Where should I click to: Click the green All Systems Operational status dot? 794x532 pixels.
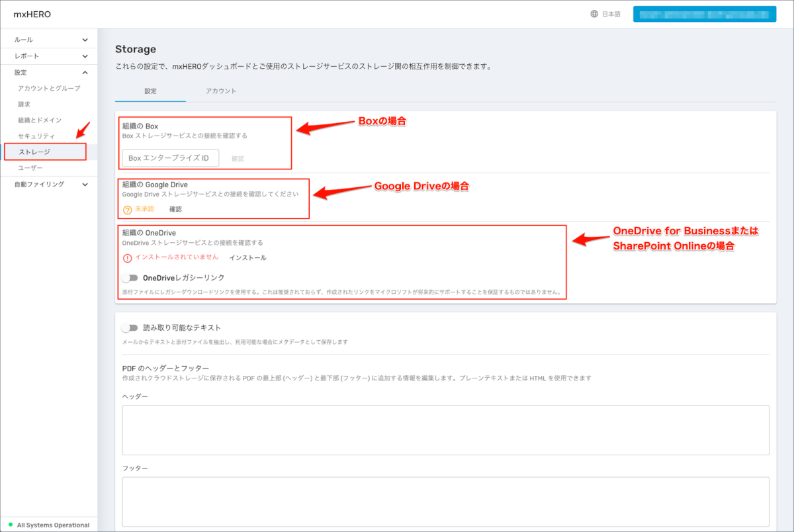coord(11,525)
